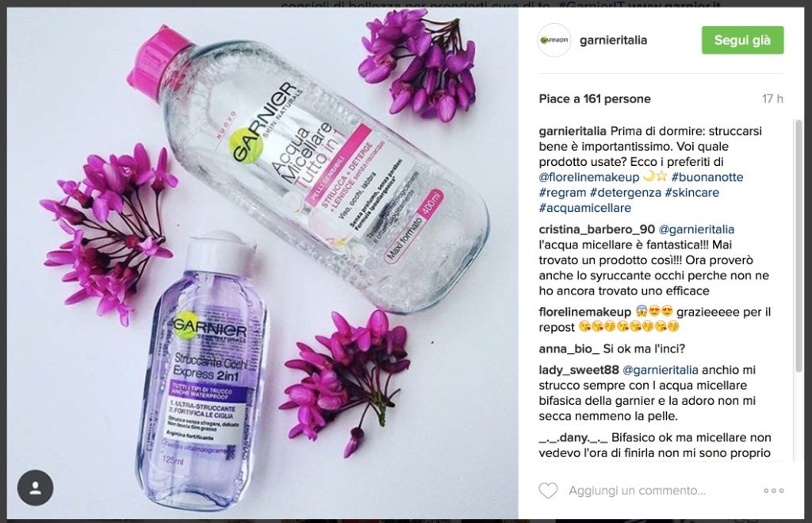The height and width of the screenshot is (523, 812).
Task: Click the heart like icon
Action: 548,490
